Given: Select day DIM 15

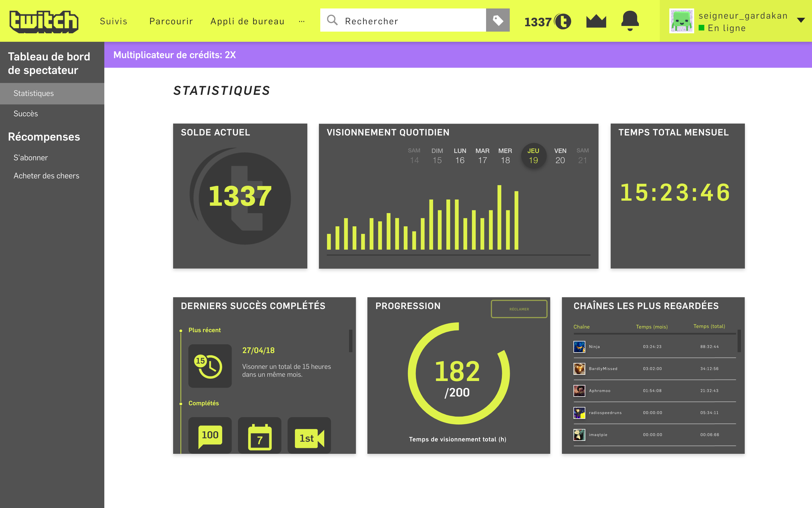Looking at the screenshot, I should pyautogui.click(x=437, y=156).
